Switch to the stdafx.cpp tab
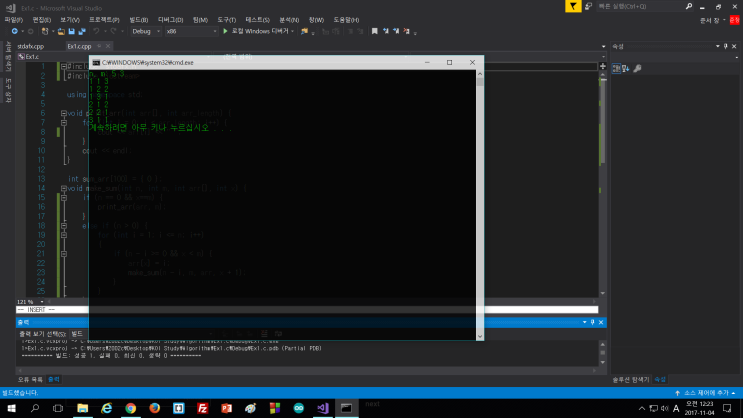 tap(30, 46)
